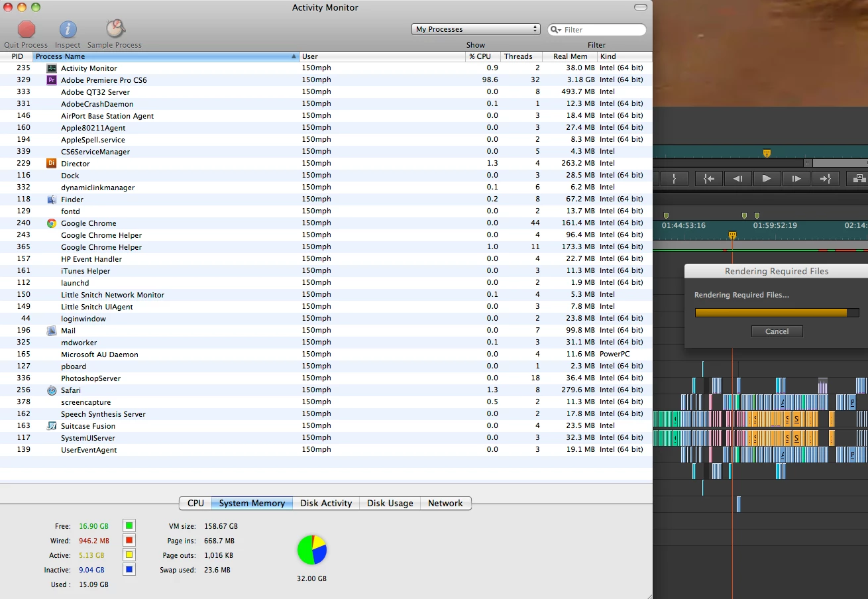Click the Sample Process icon
Viewport: 868px width, 599px height.
(115, 28)
